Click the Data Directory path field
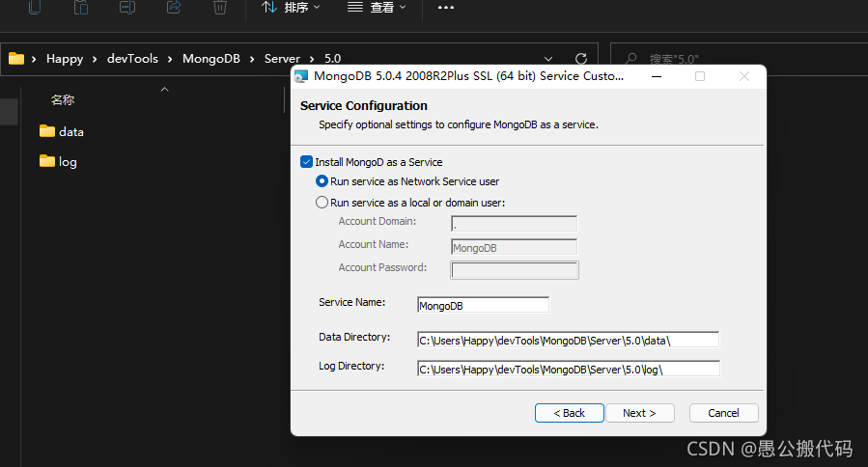 point(568,340)
